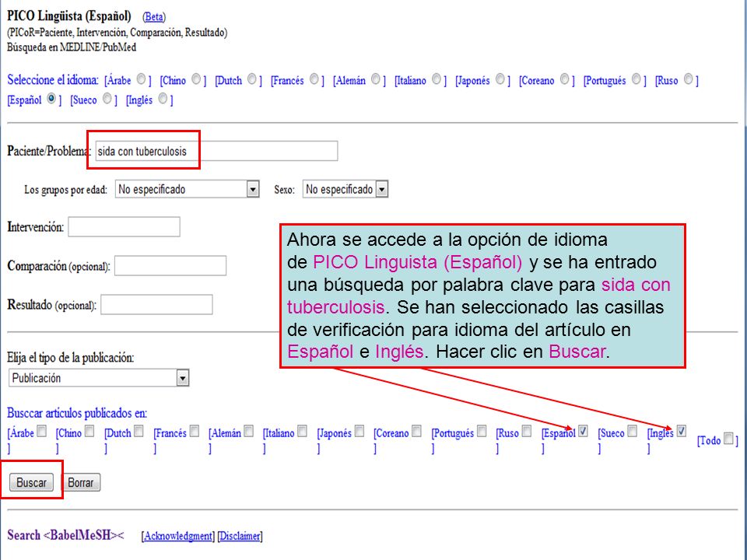Image resolution: width=747 pixels, height=560 pixels.
Task: Click the Buscar button
Action: (31, 482)
